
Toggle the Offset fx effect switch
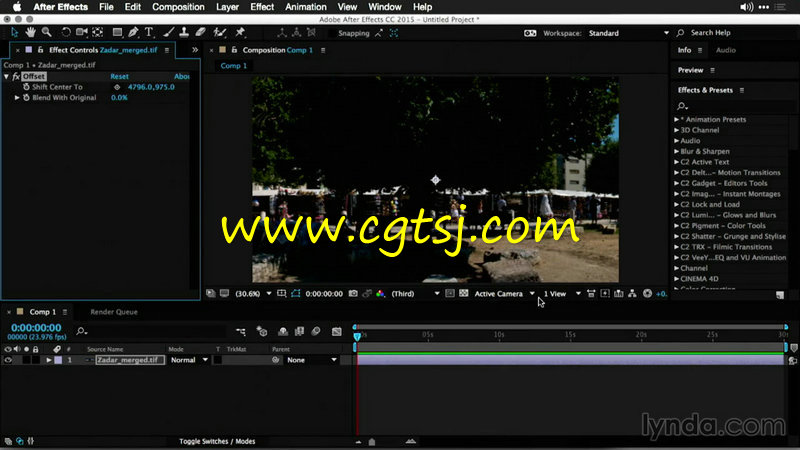(x=16, y=76)
